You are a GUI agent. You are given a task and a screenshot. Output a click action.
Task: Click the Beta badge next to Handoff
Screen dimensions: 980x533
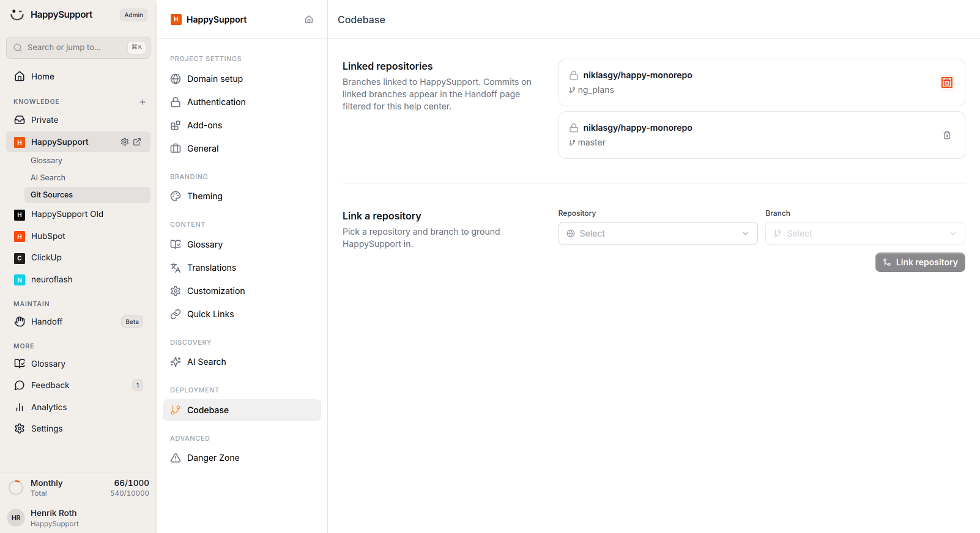point(132,322)
